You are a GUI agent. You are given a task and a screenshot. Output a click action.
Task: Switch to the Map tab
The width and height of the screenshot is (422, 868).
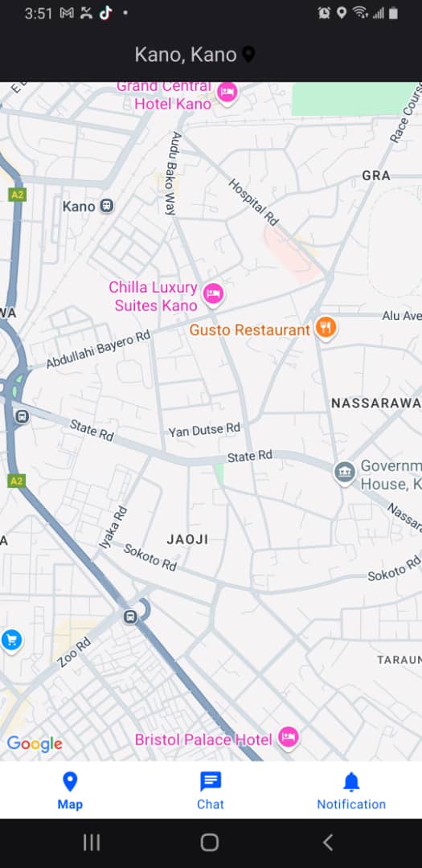click(x=70, y=791)
